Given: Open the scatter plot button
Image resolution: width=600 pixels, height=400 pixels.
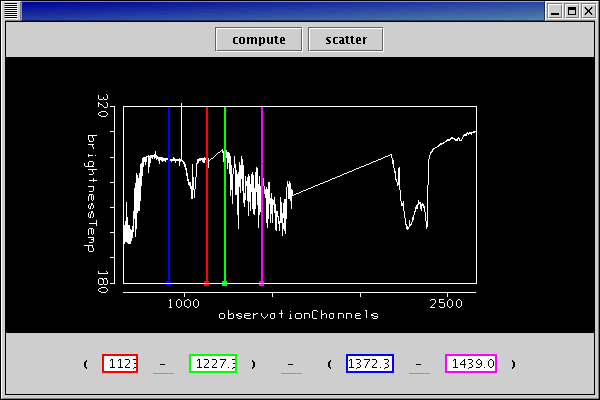Looking at the screenshot, I should point(346,39).
